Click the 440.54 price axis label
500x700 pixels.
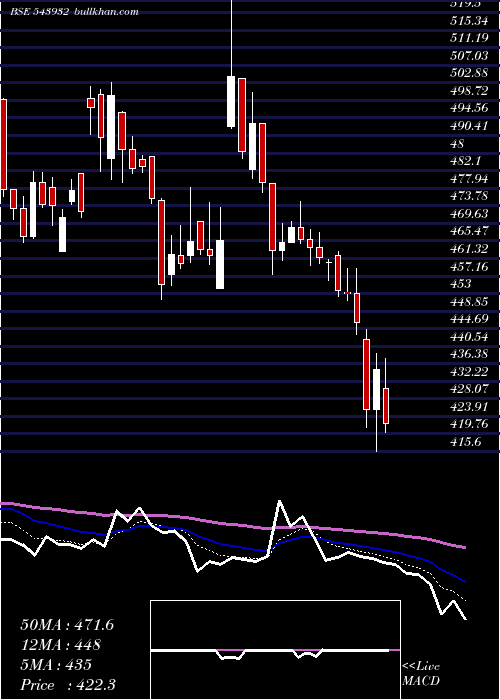tap(469, 337)
